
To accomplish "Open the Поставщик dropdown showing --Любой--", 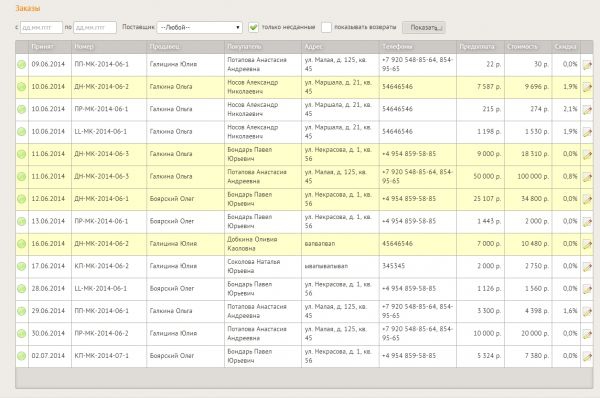I will (x=200, y=27).
